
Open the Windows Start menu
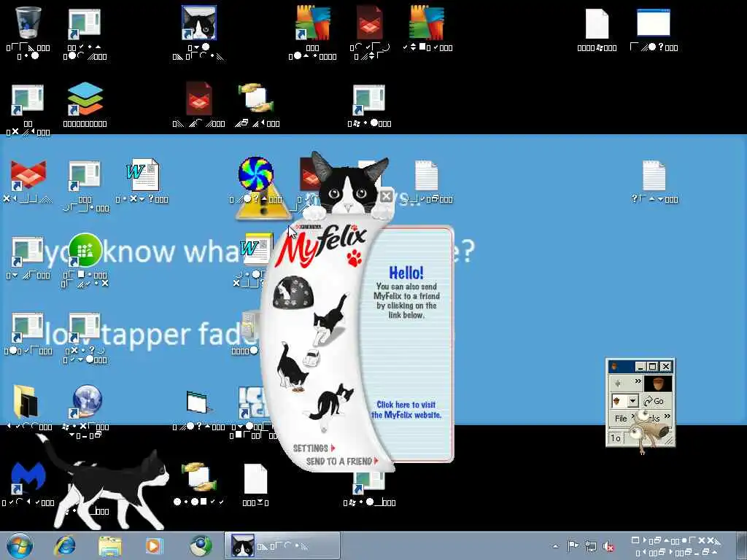(20, 545)
